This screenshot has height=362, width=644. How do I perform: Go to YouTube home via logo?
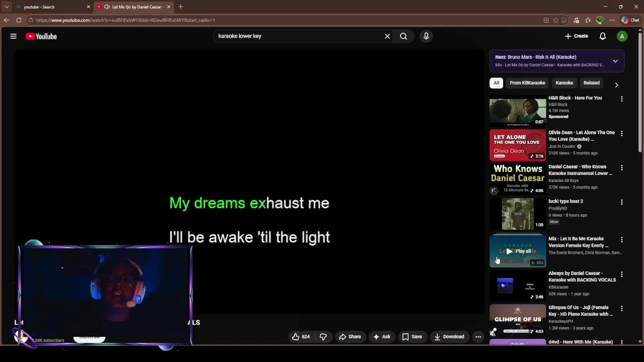point(41,36)
